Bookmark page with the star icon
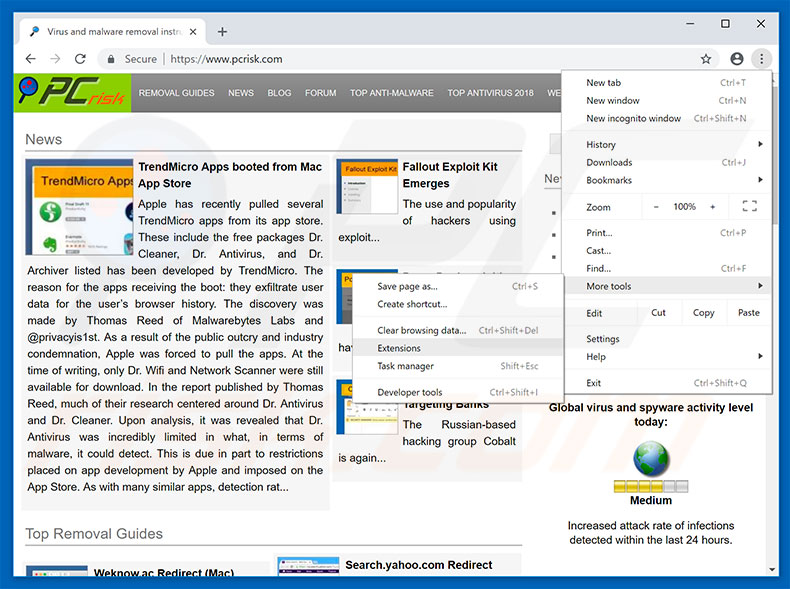Viewport: 790px width, 589px height. [x=706, y=59]
